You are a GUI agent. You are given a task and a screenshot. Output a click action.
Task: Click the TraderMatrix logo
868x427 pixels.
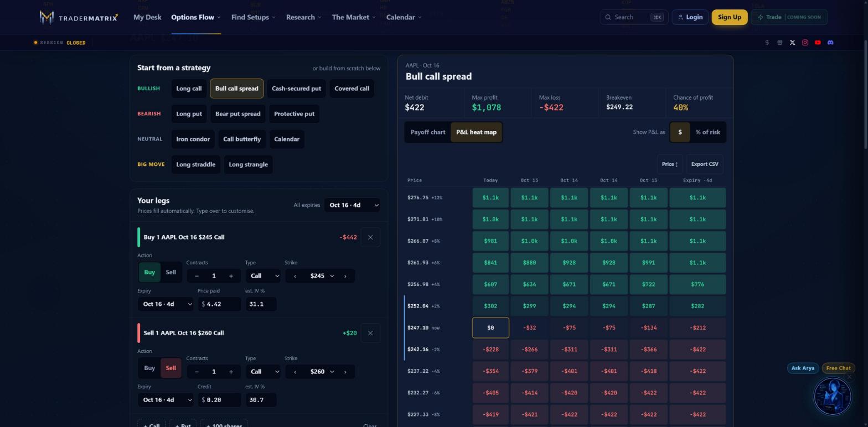(79, 17)
